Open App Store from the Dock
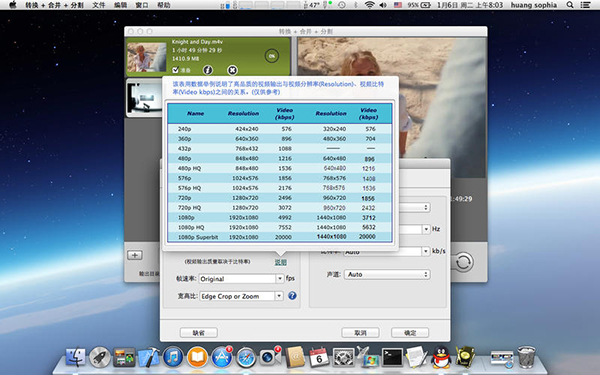Image resolution: width=600 pixels, height=375 pixels. 222,357
